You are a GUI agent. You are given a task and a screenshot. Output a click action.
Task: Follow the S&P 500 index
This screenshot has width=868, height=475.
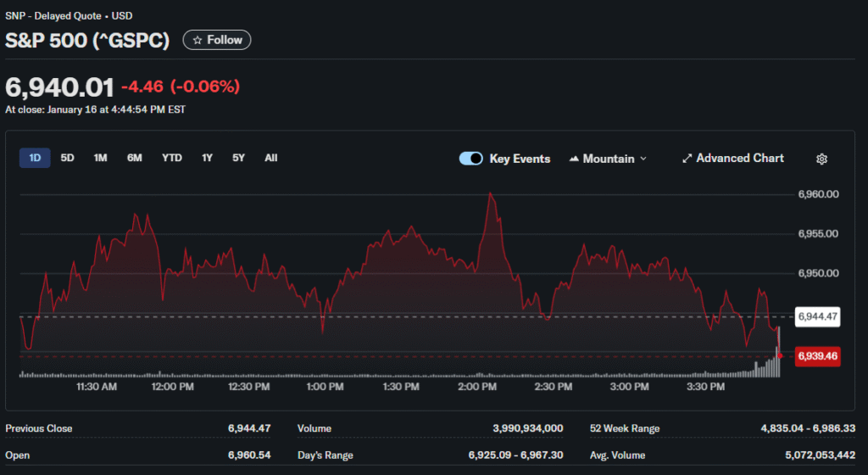click(x=217, y=40)
